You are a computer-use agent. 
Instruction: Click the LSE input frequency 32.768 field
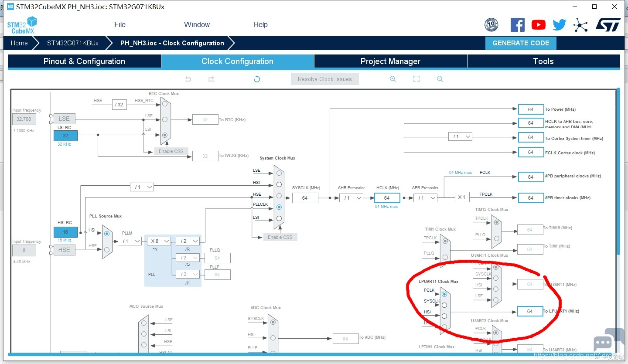tap(24, 119)
